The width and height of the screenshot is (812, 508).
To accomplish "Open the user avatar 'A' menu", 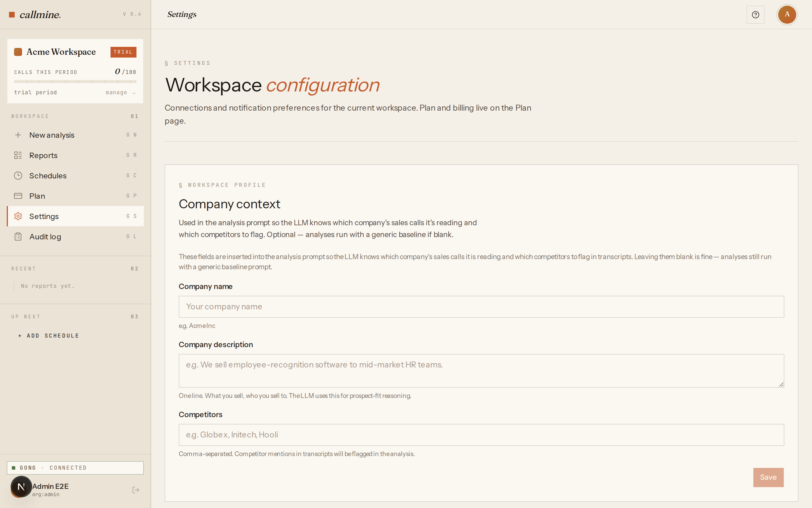I will [x=787, y=14].
